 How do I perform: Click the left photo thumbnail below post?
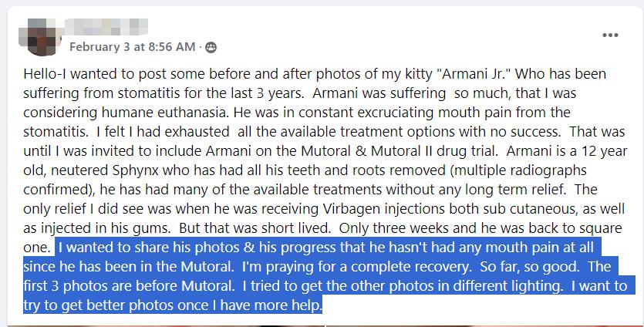(167, 325)
